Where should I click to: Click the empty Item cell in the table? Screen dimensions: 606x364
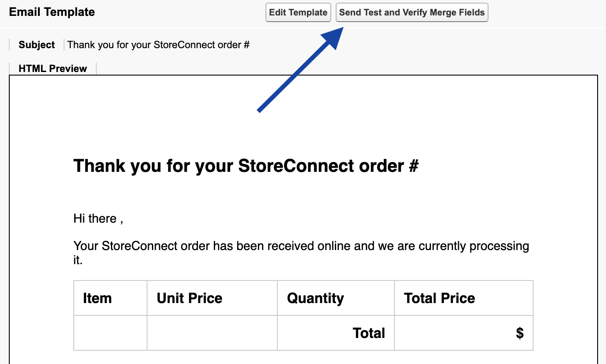110,333
